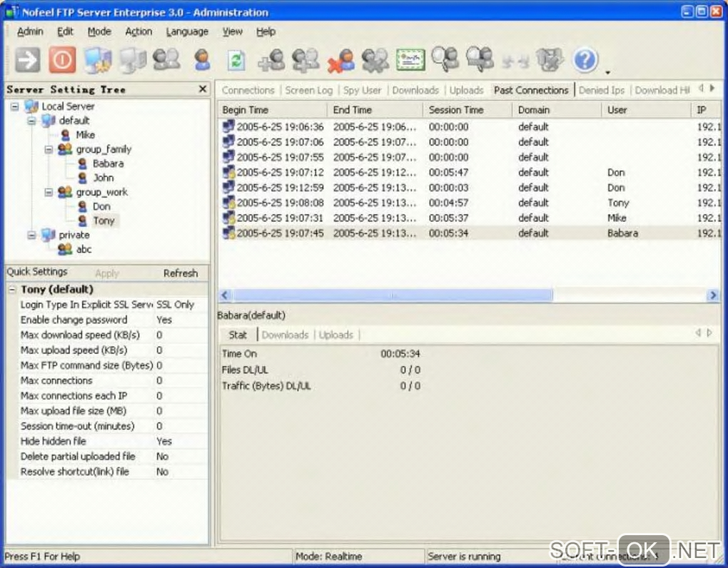Screen dimensions: 728x568
Task: Collapse the group_work node
Action: point(49,192)
